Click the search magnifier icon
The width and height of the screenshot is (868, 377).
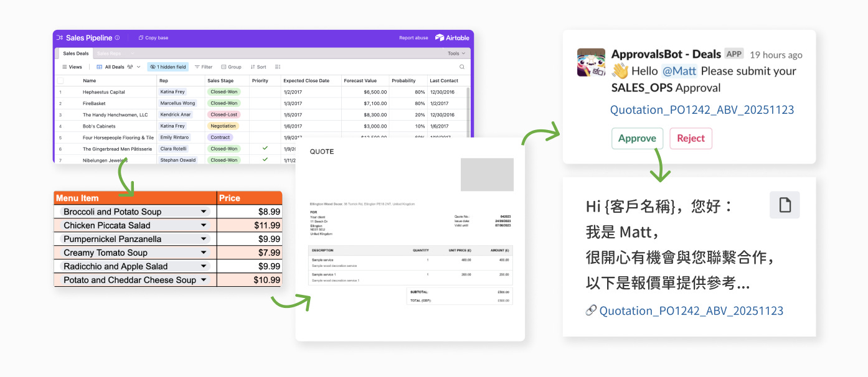(462, 67)
